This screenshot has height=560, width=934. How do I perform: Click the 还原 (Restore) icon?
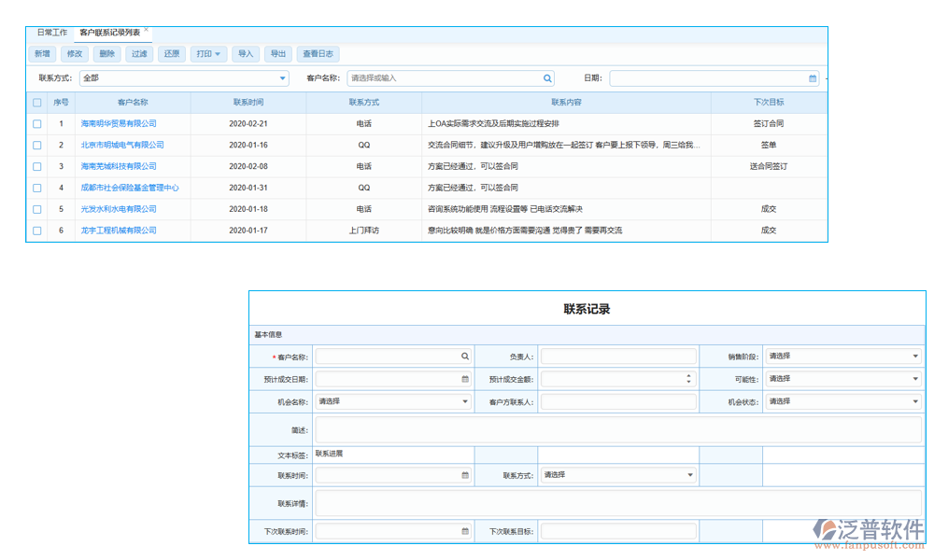(x=173, y=53)
